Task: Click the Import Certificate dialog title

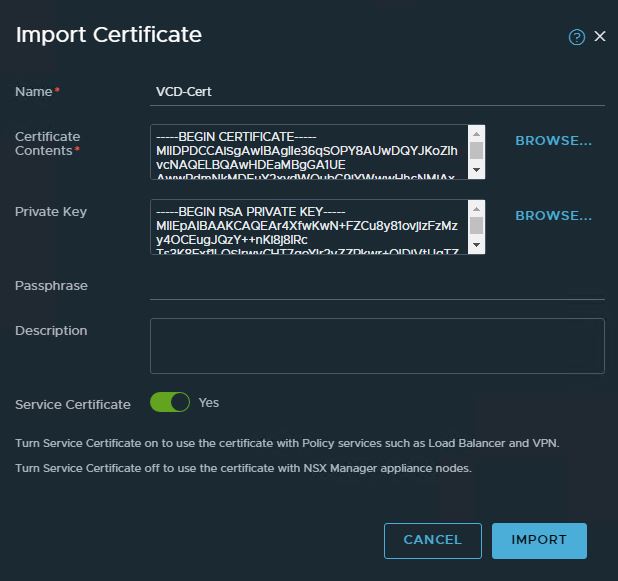Action: [x=109, y=35]
